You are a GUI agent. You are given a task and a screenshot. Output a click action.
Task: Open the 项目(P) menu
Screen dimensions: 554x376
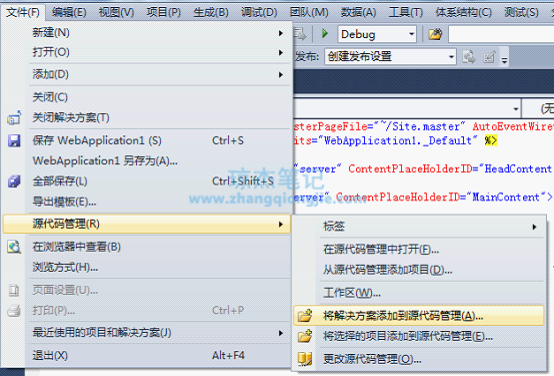164,13
